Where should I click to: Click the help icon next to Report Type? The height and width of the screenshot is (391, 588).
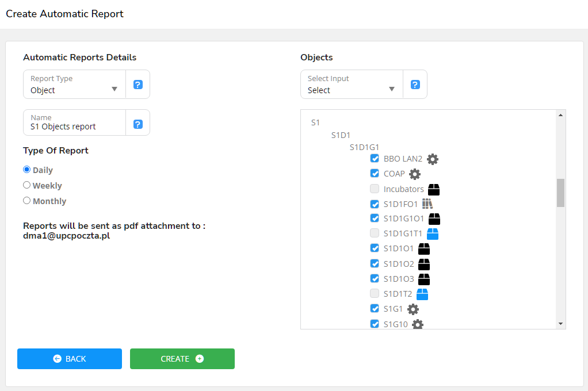pos(138,85)
